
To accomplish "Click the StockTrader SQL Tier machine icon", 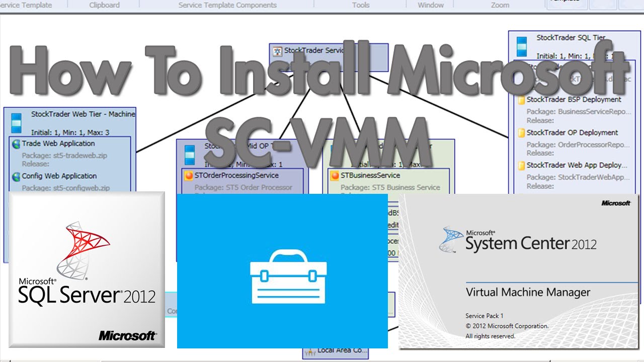I will pyautogui.click(x=522, y=46).
